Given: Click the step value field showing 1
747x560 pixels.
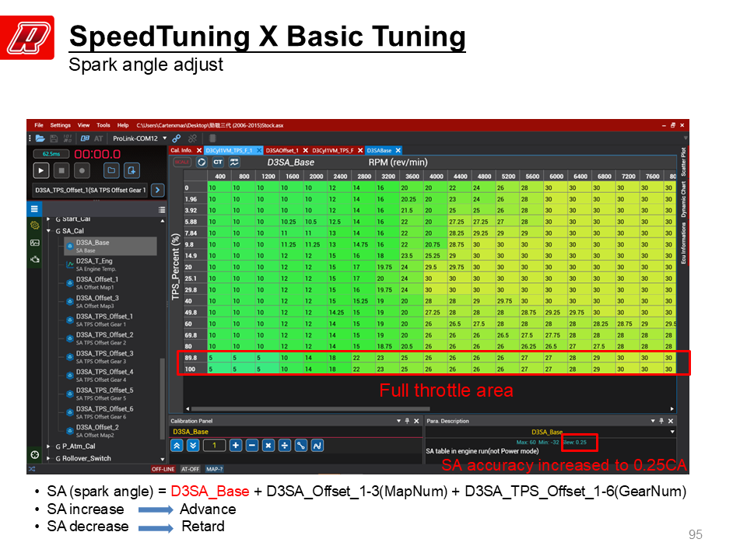Looking at the screenshot, I should click(215, 446).
